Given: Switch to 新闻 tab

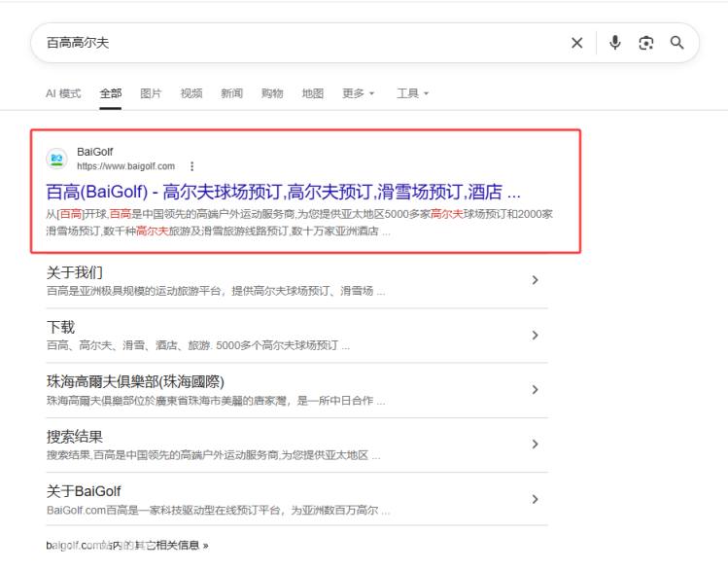Looking at the screenshot, I should (x=231, y=93).
